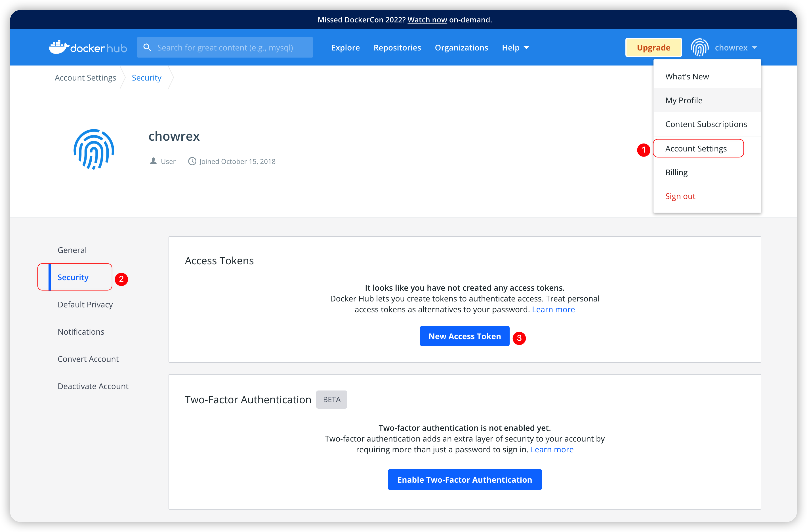Open the Learn more link about access tokens

(553, 309)
